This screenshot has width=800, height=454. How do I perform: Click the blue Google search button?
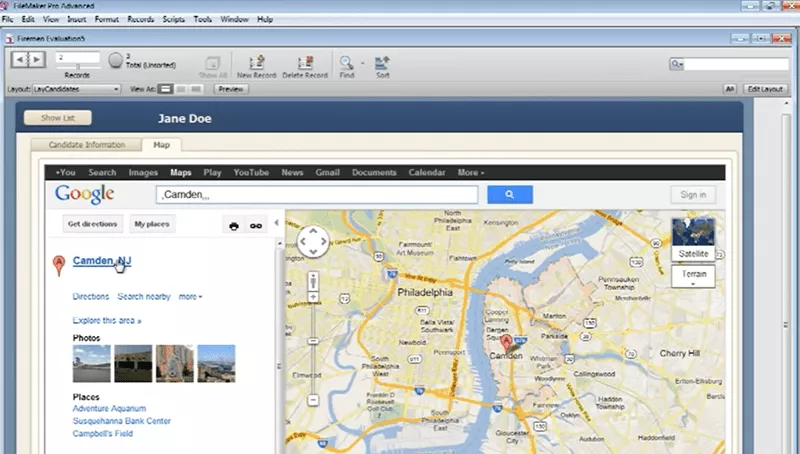[510, 194]
